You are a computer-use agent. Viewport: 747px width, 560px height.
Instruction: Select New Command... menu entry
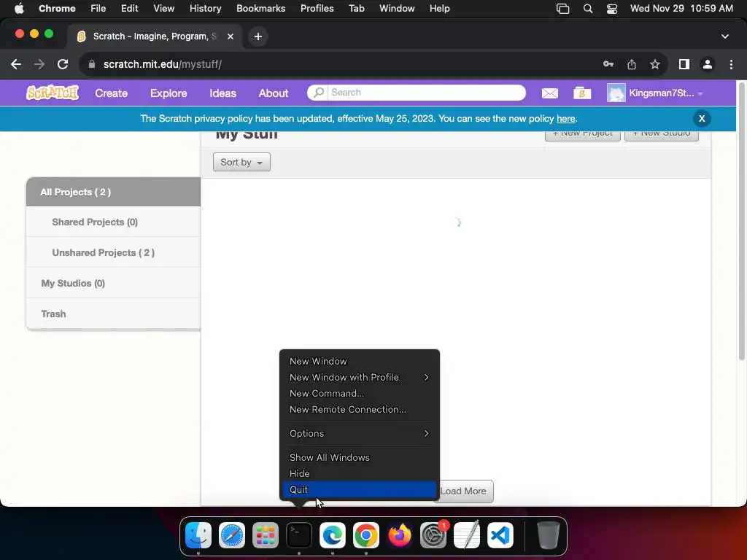(x=359, y=393)
